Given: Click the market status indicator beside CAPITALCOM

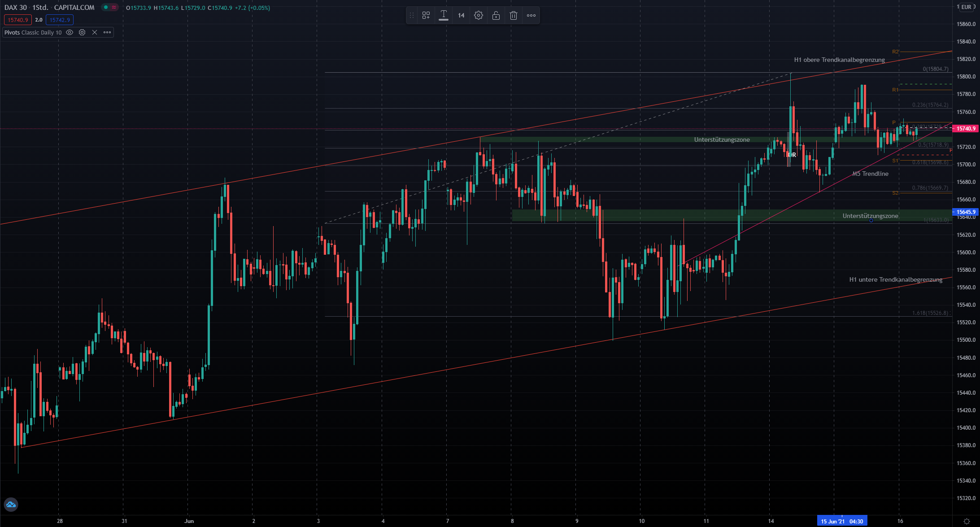Looking at the screenshot, I should point(106,8).
